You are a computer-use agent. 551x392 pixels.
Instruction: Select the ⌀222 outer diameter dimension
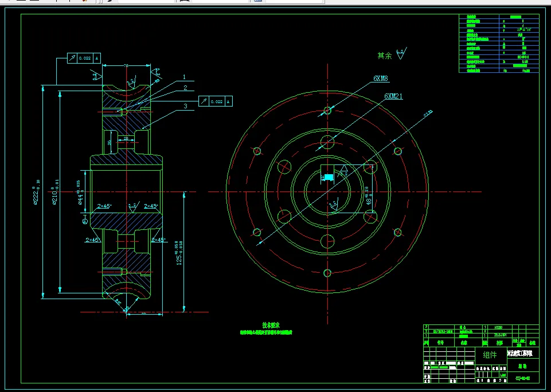coord(36,192)
